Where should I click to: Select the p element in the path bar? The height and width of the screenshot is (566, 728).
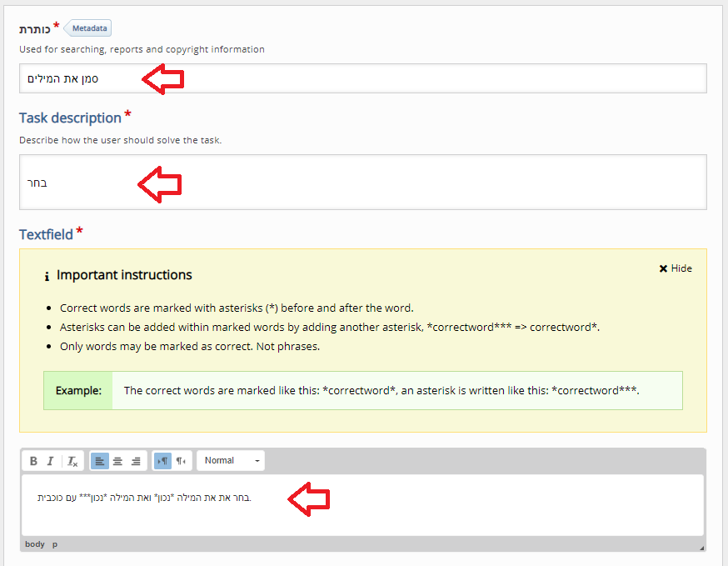(55, 544)
